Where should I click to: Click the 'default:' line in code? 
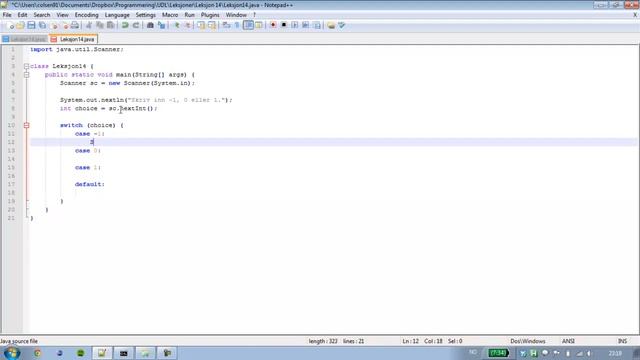pos(90,184)
